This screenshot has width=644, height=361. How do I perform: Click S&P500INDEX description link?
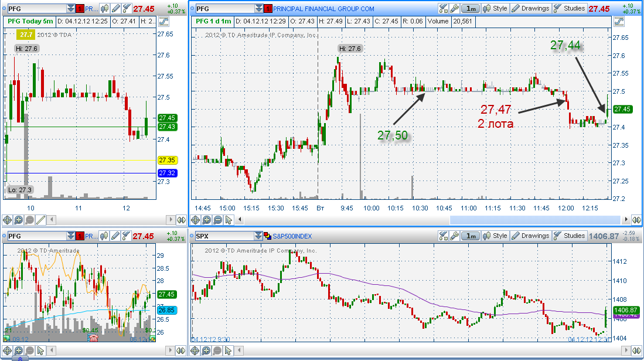[292, 236]
